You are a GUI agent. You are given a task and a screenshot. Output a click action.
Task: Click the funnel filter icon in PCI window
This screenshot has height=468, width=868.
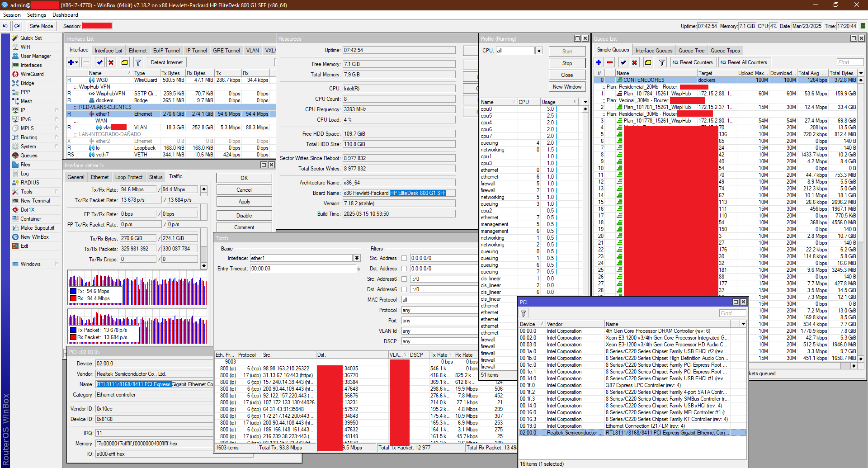click(x=524, y=313)
